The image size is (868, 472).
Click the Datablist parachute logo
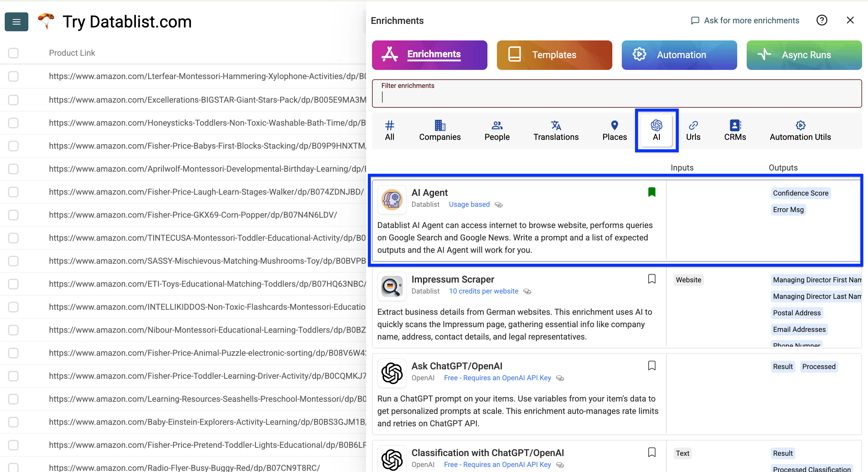(46, 21)
